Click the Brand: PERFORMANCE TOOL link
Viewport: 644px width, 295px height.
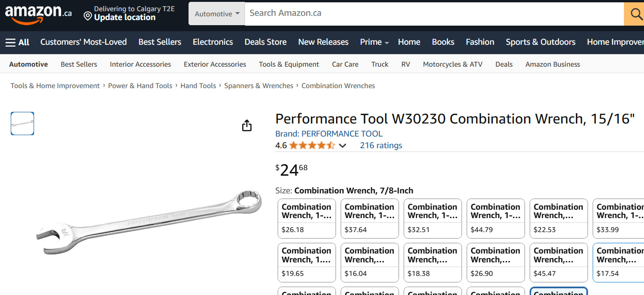tap(329, 134)
